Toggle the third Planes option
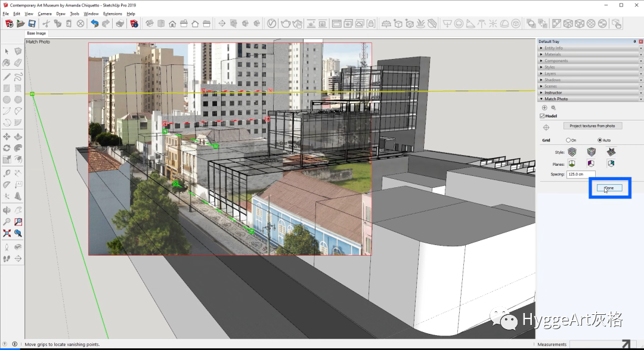The height and width of the screenshot is (350, 644). pyautogui.click(x=611, y=163)
